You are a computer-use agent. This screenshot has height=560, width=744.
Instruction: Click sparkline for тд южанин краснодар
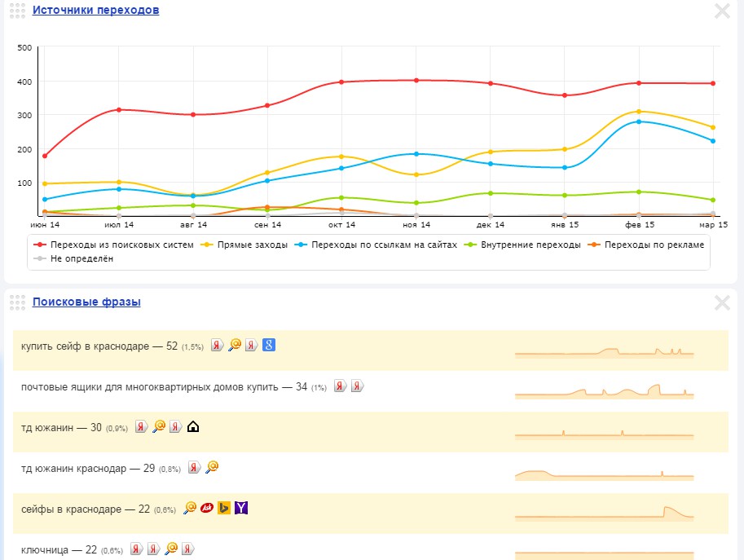604,474
